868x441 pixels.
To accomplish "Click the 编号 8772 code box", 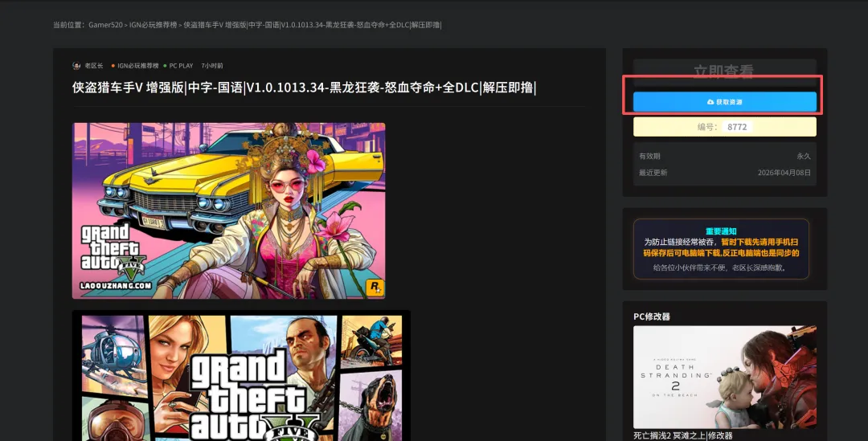I will 725,127.
